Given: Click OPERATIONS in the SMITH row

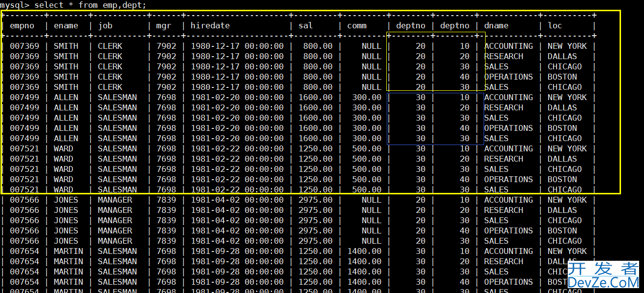Looking at the screenshot, I should tap(509, 77).
